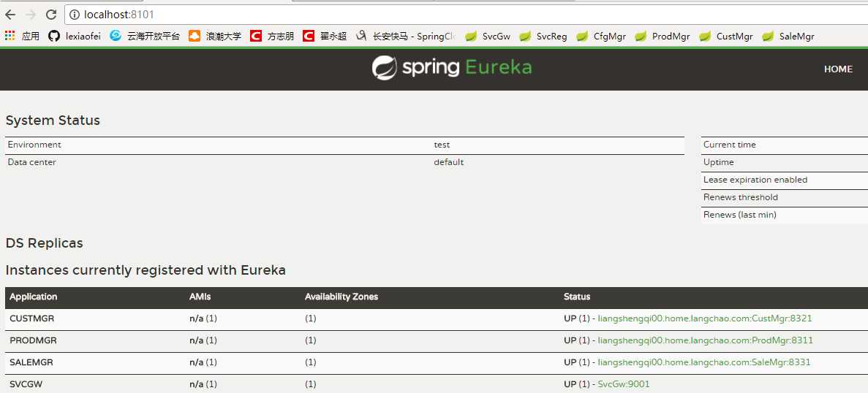868x393 pixels.
Task: Open the ProdMgr:8311 instance link
Action: [x=705, y=340]
